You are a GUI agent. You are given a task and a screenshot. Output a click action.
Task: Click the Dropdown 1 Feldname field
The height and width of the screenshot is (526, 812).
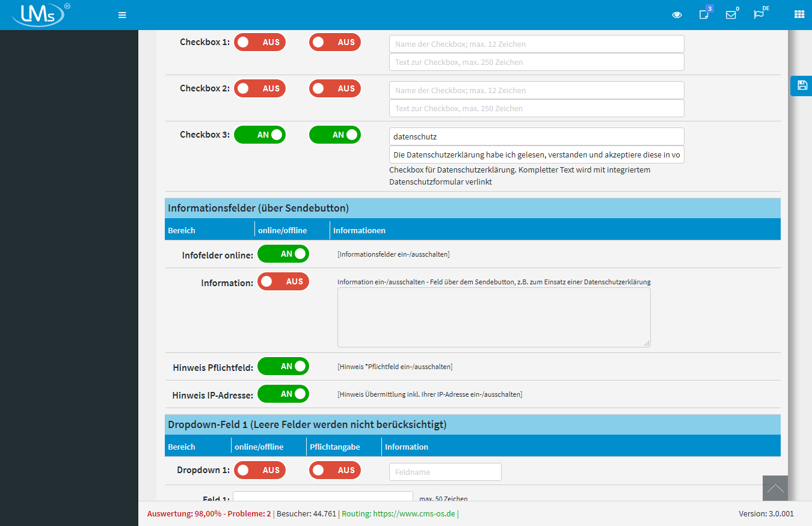coord(445,472)
